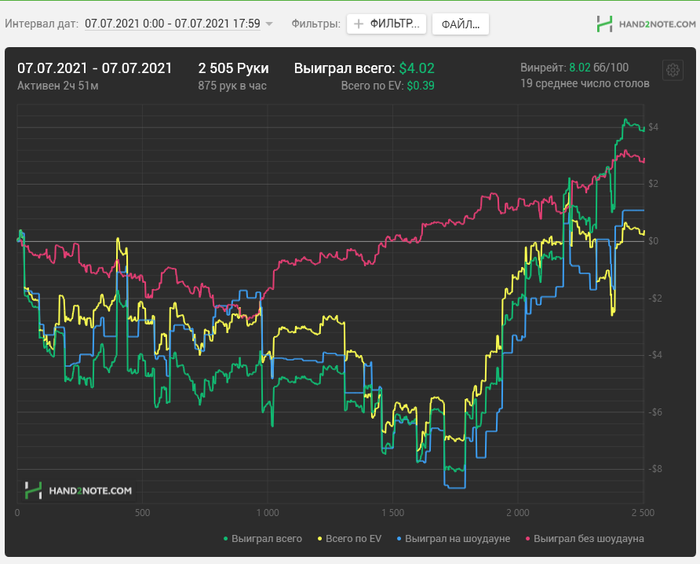Click the 875 рук в час text
The height and width of the screenshot is (564, 700).
[232, 85]
